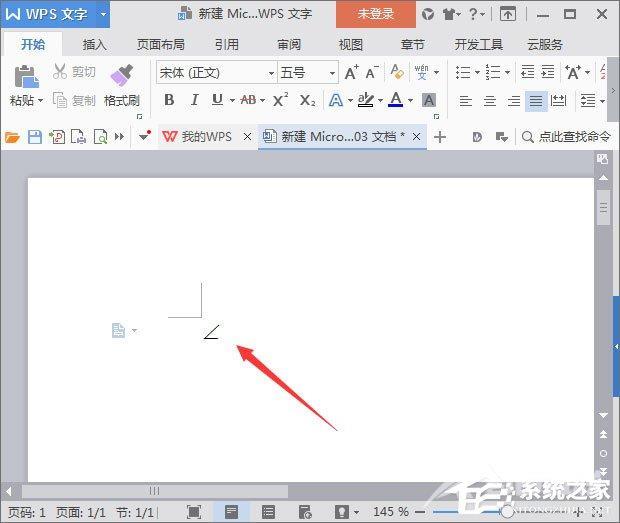Click the paste options icon in document

[118, 330]
